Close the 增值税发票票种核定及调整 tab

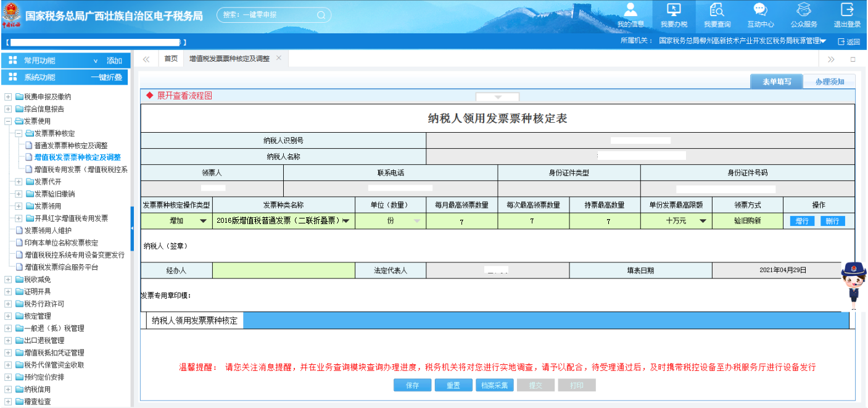tap(279, 58)
